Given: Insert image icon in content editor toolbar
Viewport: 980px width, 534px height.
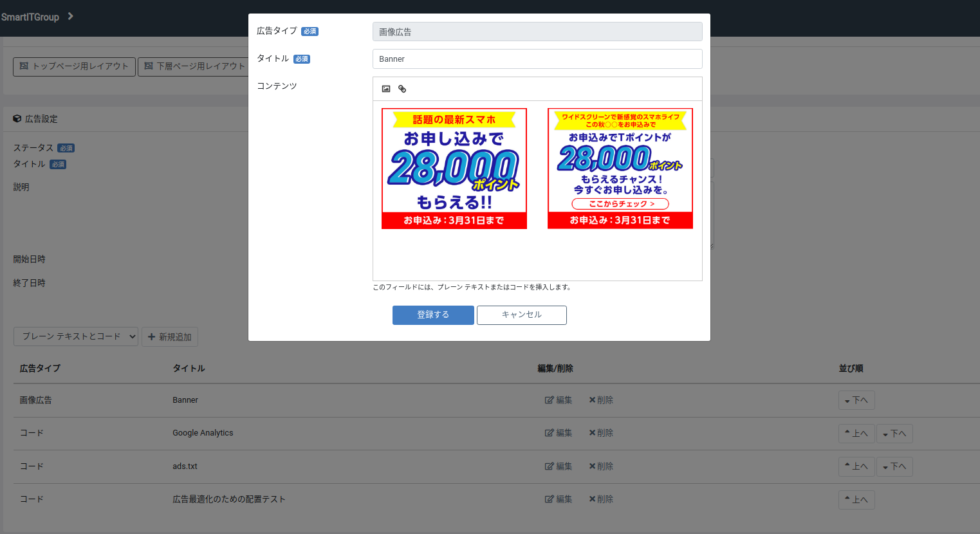Looking at the screenshot, I should click(x=386, y=89).
